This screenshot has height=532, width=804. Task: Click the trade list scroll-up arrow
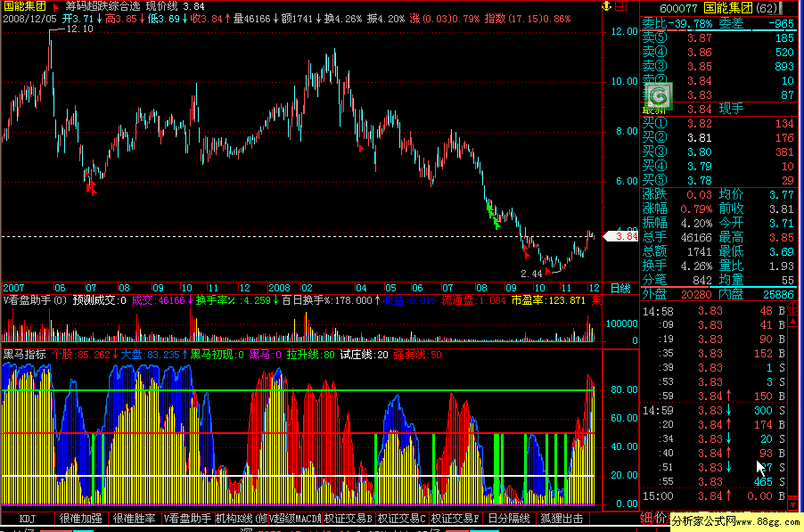792,321
